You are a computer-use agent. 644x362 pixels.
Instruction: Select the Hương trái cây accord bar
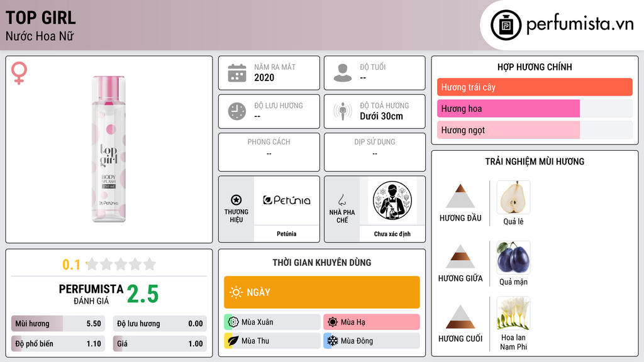coord(535,87)
